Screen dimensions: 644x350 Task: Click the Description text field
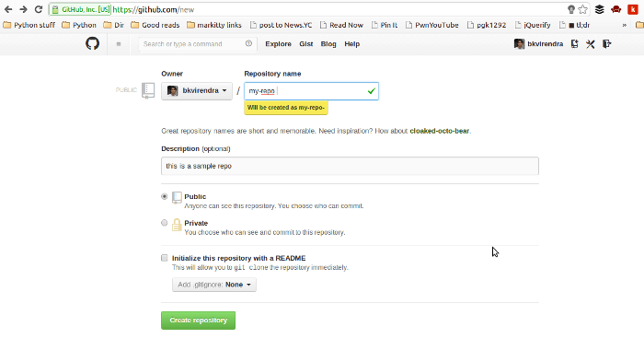[350, 166]
